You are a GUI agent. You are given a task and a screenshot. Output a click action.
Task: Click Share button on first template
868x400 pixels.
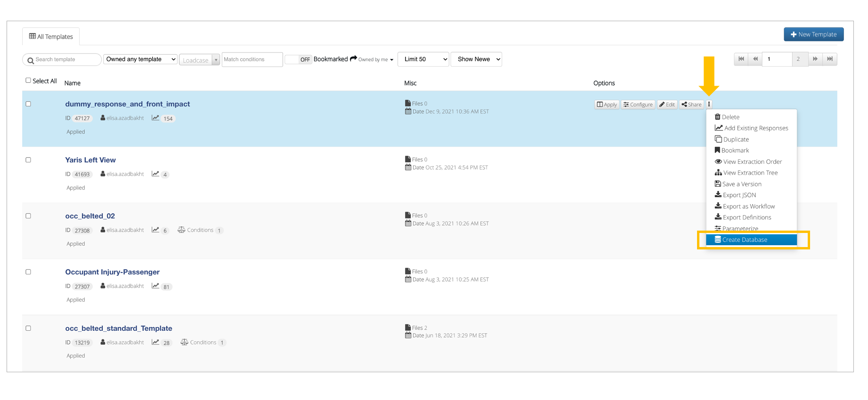[x=691, y=104]
